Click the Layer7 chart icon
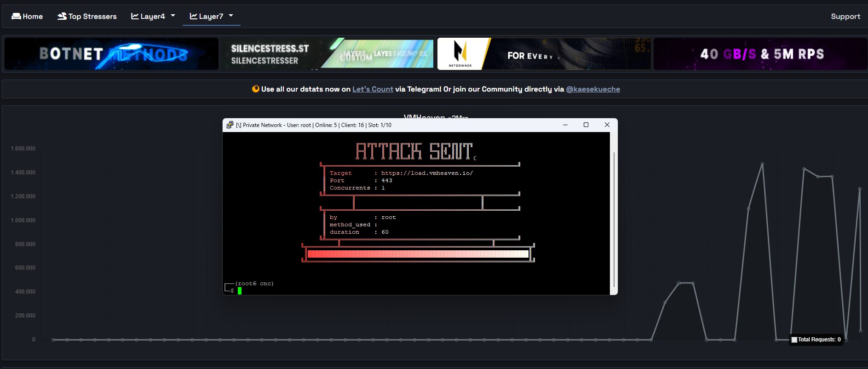 [x=194, y=16]
